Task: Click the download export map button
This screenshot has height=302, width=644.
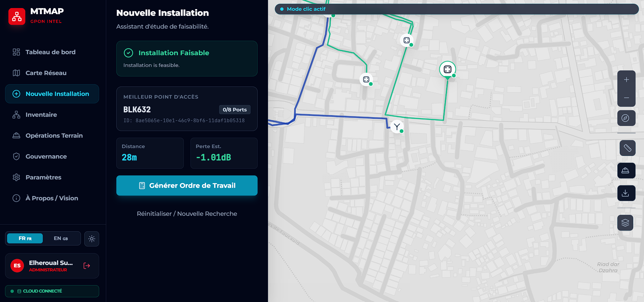Action: [626, 193]
